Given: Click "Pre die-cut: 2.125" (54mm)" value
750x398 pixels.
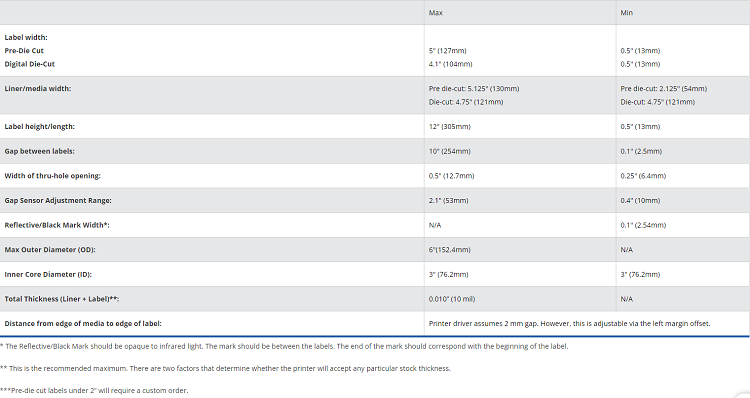Looking at the screenshot, I should tap(663, 88).
